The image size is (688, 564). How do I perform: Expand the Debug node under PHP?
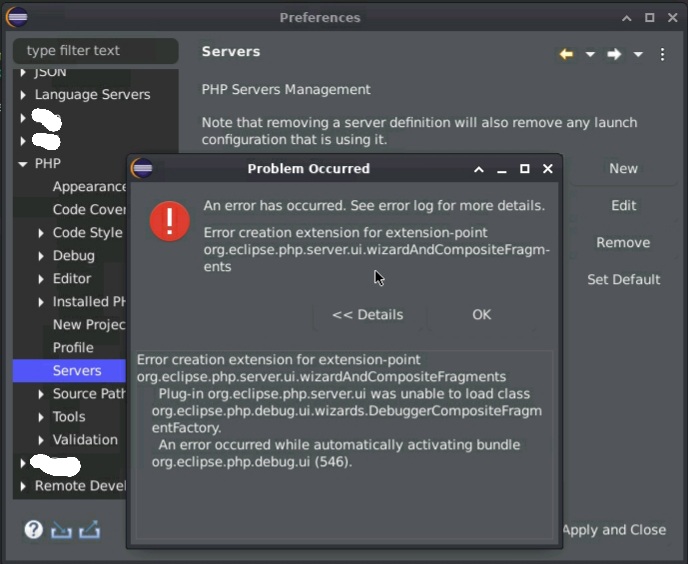(41, 256)
